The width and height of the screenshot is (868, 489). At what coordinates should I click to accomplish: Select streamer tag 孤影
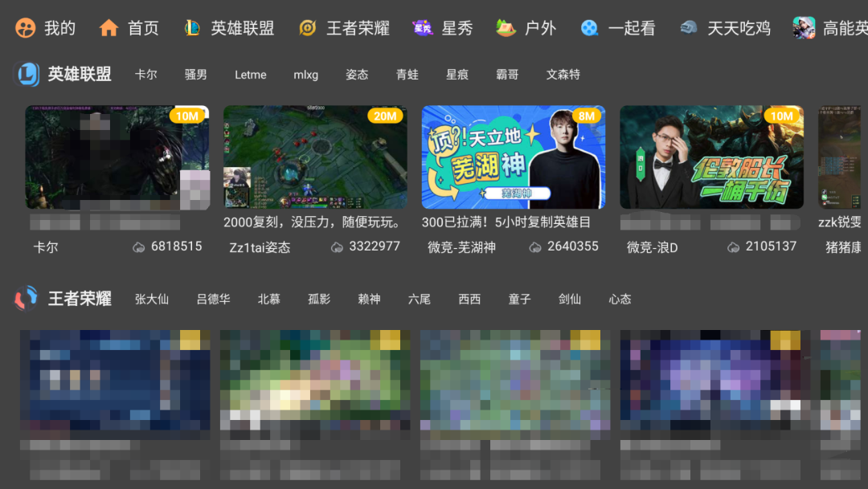click(319, 300)
